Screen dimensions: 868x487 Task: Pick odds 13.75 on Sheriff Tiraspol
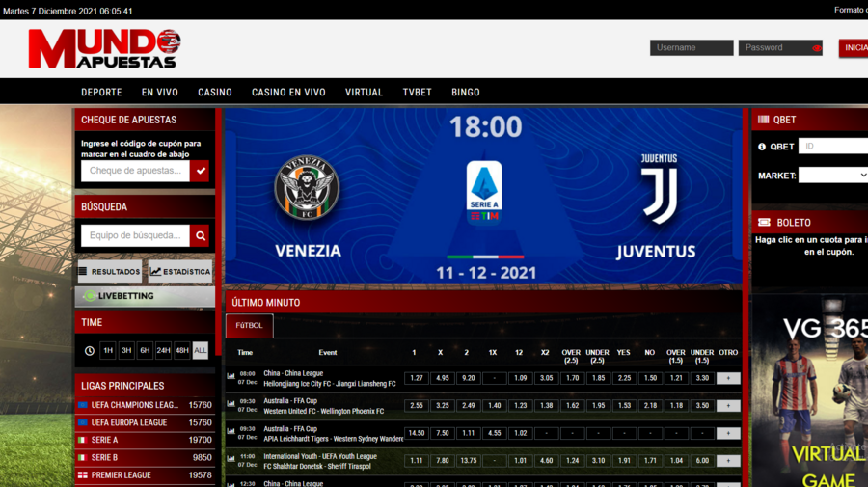[469, 461]
